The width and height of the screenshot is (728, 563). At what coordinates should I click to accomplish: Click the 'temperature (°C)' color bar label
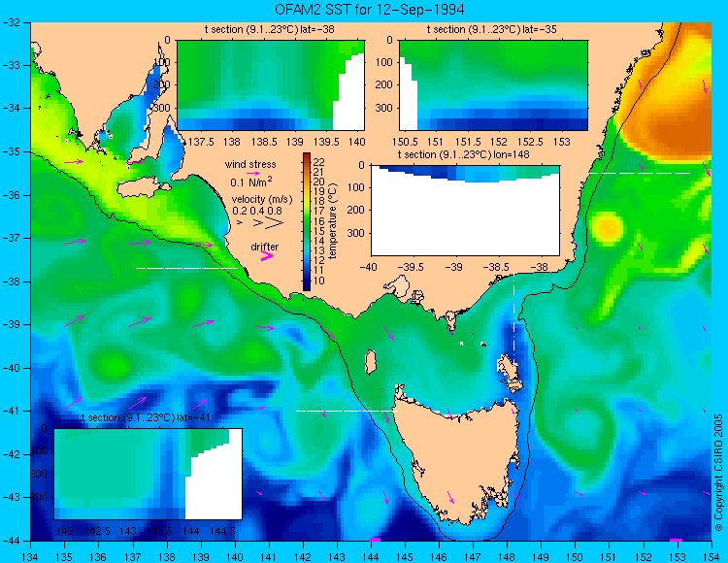332,220
